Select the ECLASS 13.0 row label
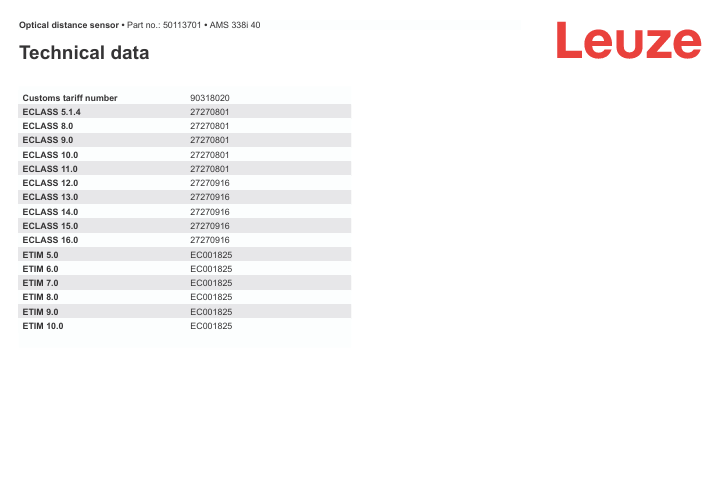This screenshot has width=708, height=483. pyautogui.click(x=50, y=197)
